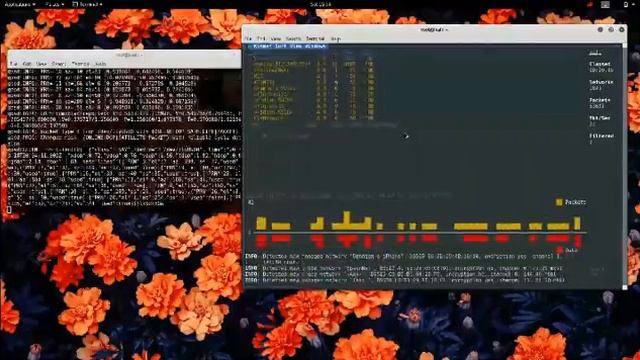Click the first INFO line in Kismet log

[x=404, y=259]
